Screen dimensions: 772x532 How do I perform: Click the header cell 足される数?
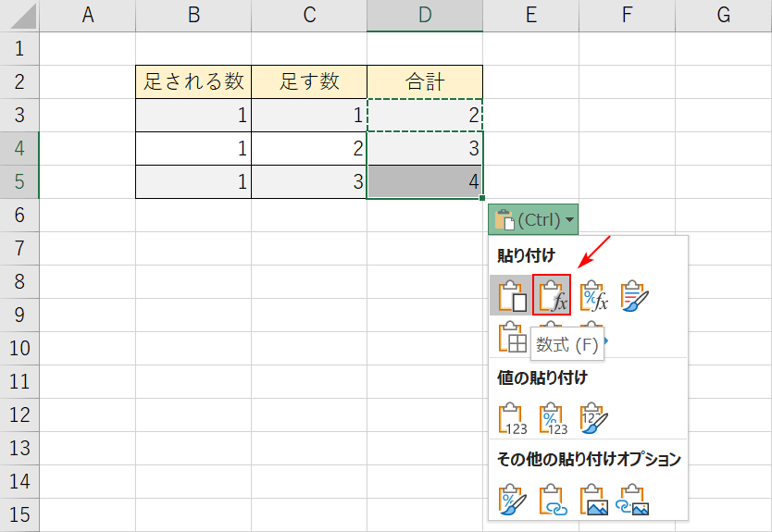point(193,81)
